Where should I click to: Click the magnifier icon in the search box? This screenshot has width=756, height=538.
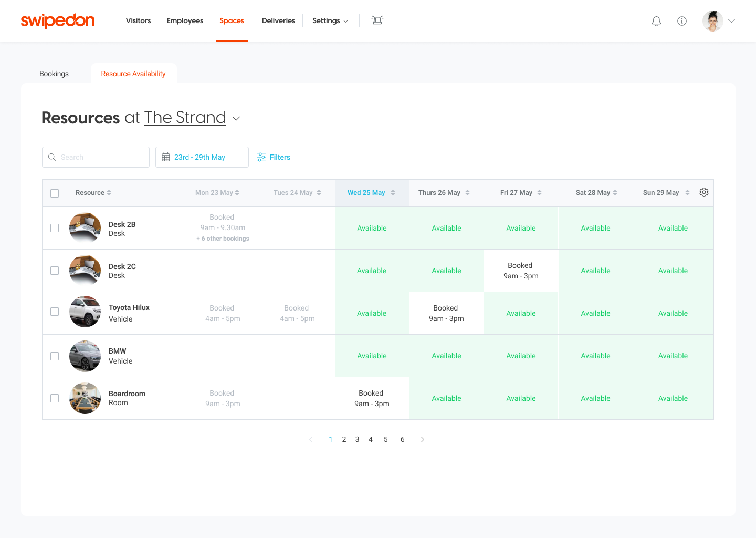51,157
